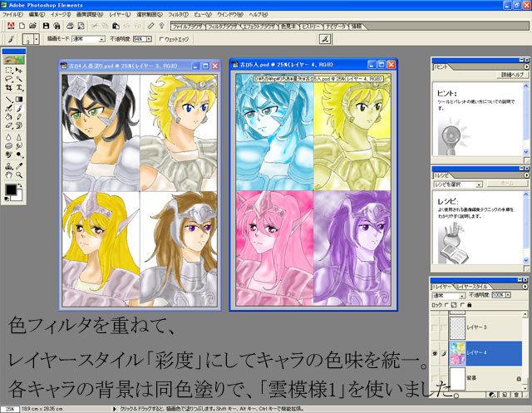
Task: Toggle lock all checkbox beside padlock
Action: (x=462, y=305)
